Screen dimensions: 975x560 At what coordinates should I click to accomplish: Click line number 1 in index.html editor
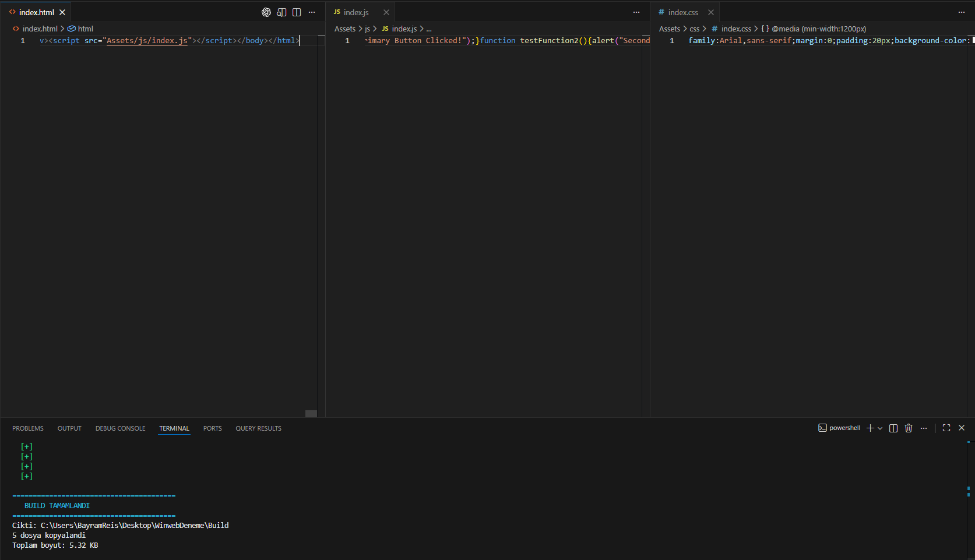coord(23,41)
